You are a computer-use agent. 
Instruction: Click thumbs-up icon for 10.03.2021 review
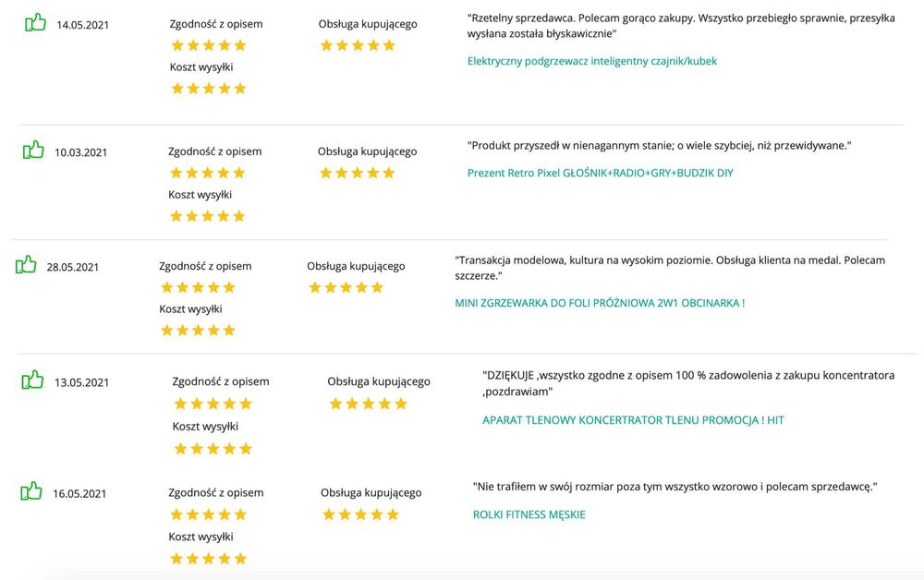click(x=33, y=150)
